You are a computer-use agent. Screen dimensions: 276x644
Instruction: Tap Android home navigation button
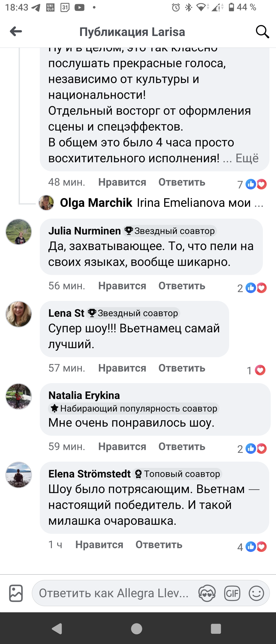tap(137, 628)
